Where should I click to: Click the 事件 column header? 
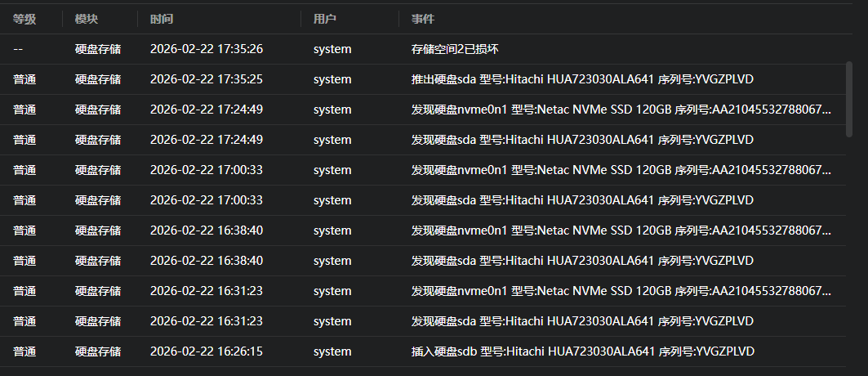tap(423, 18)
